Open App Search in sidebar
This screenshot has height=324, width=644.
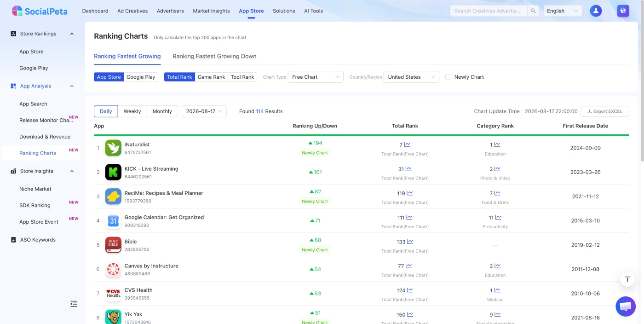(33, 104)
